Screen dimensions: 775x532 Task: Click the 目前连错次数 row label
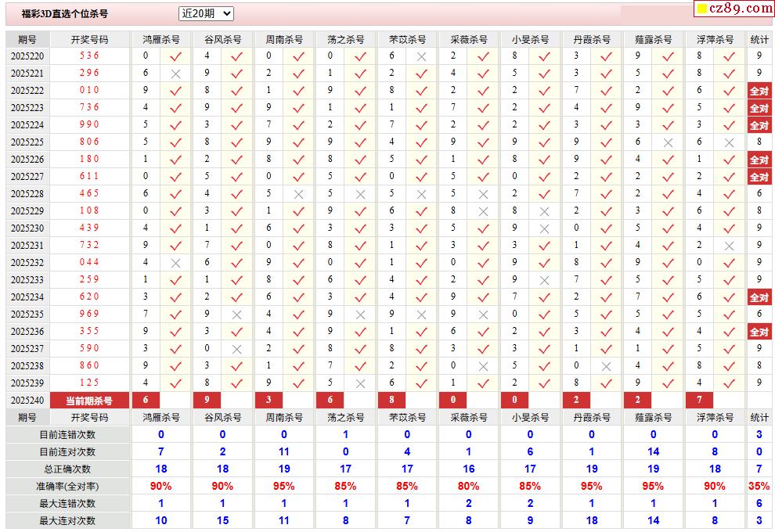click(67, 435)
